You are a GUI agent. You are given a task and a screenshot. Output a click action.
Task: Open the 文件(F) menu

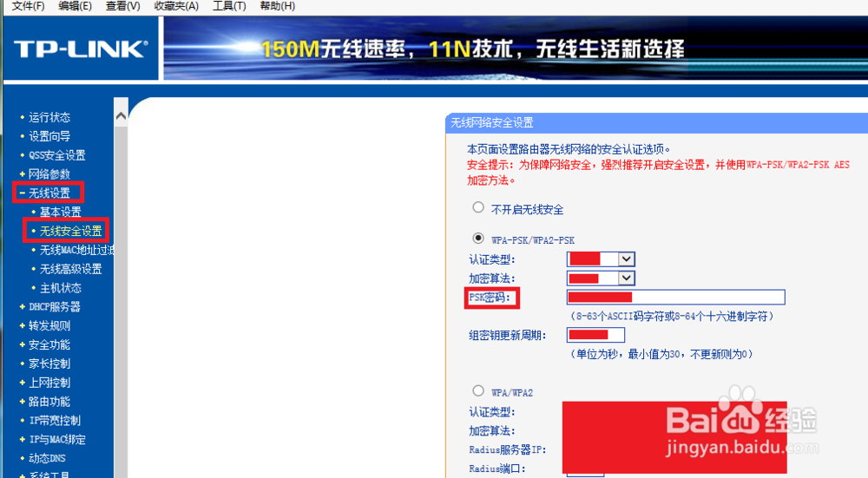(x=29, y=6)
